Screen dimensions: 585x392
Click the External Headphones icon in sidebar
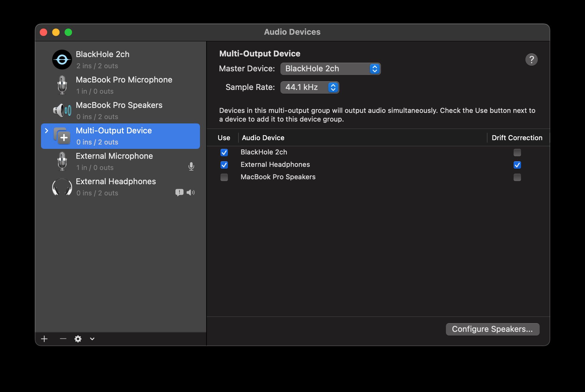point(62,187)
